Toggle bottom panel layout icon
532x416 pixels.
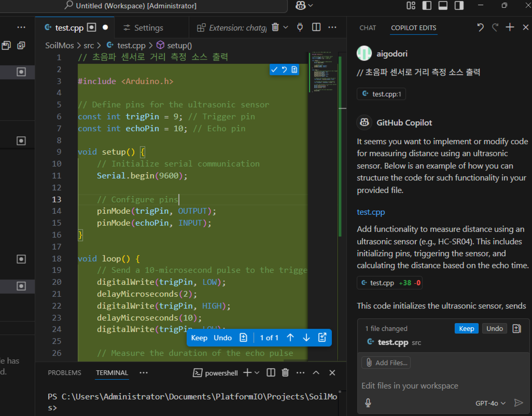[x=443, y=6]
